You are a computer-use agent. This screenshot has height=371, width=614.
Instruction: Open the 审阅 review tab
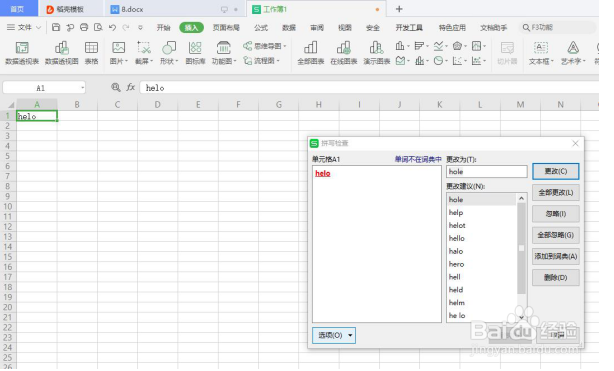click(x=317, y=27)
